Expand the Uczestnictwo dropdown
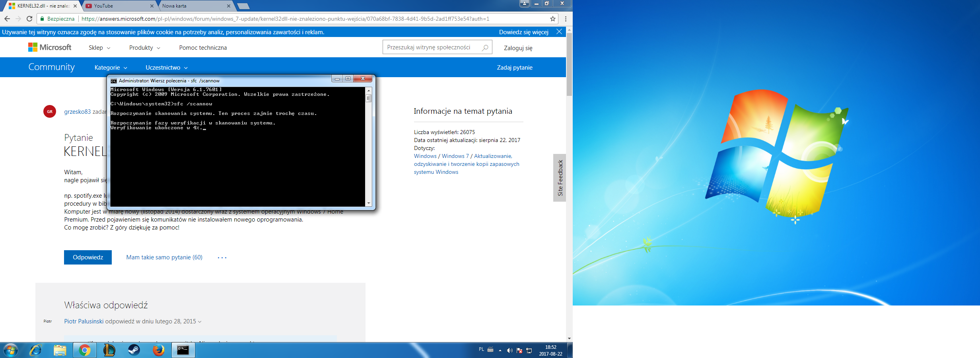 tap(166, 68)
